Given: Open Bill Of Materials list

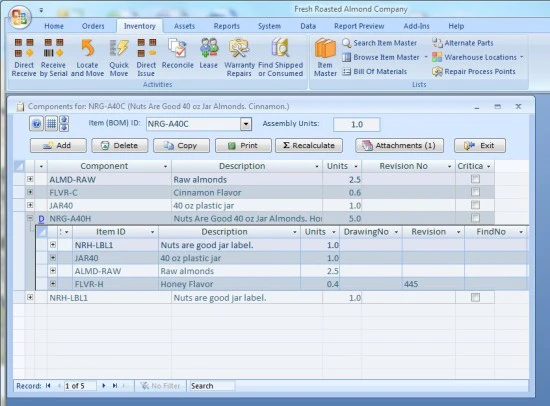Looking at the screenshot, I should click(375, 72).
